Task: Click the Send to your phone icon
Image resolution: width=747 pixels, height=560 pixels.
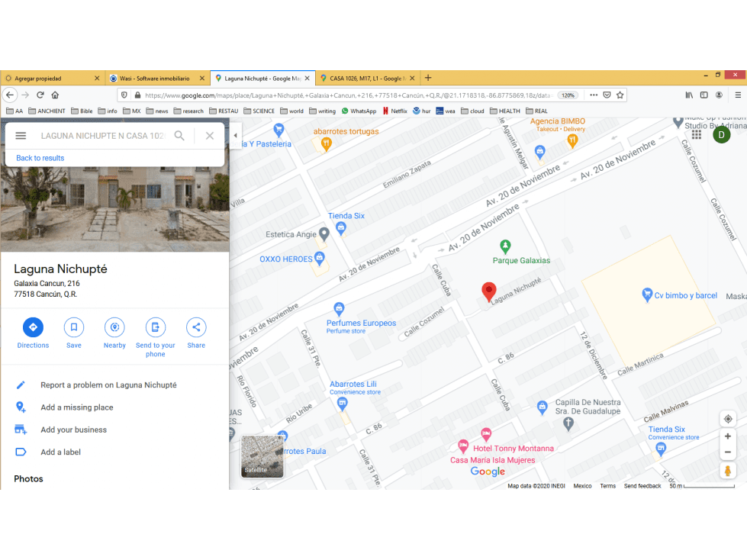Action: point(156,327)
